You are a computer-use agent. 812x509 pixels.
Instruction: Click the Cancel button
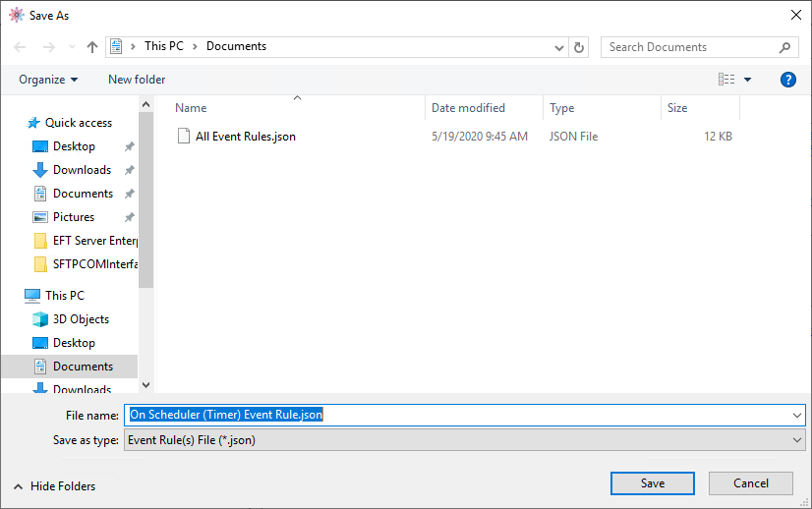coord(751,483)
